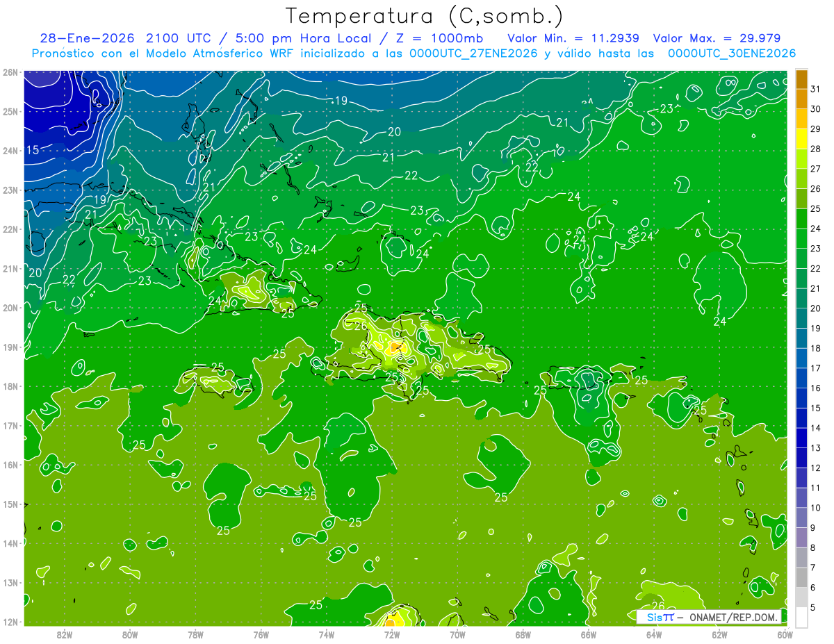Click the value 22 on the color scale
The height and width of the screenshot is (644, 834).
(x=816, y=268)
